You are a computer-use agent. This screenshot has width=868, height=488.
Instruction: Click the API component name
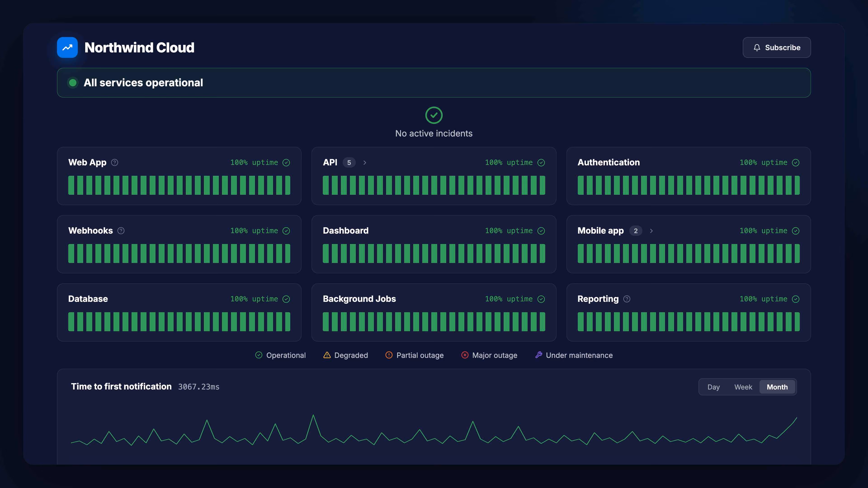(x=330, y=162)
